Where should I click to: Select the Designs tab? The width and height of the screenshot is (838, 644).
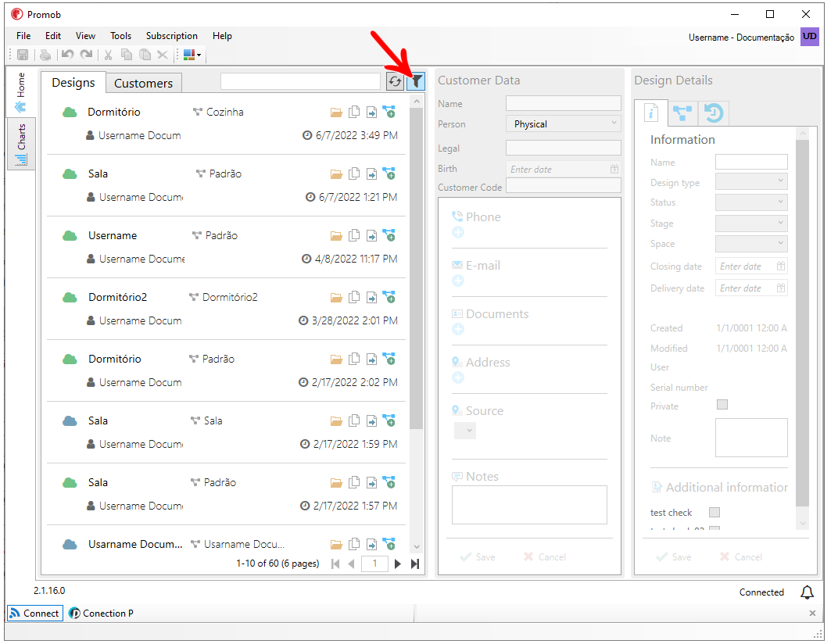click(73, 83)
